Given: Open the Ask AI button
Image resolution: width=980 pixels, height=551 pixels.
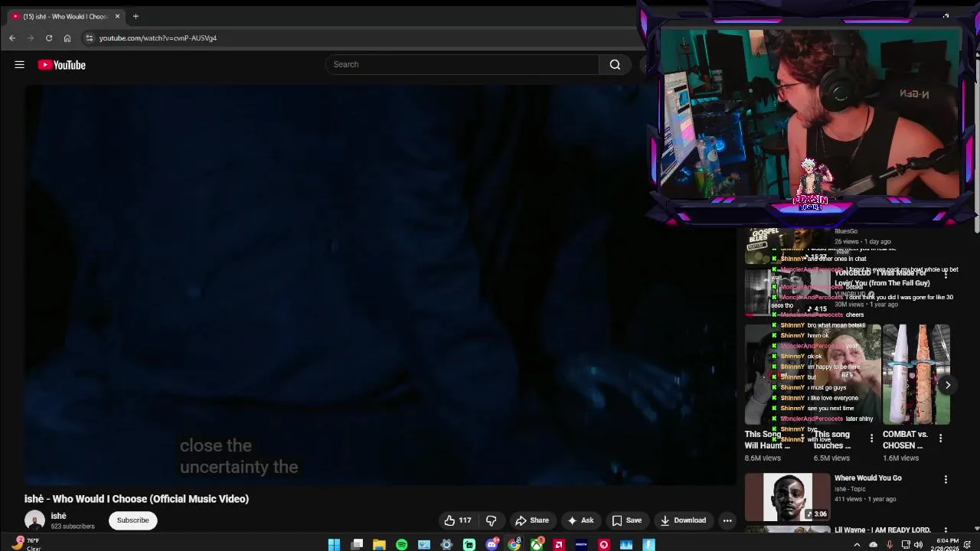Looking at the screenshot, I should (x=580, y=520).
